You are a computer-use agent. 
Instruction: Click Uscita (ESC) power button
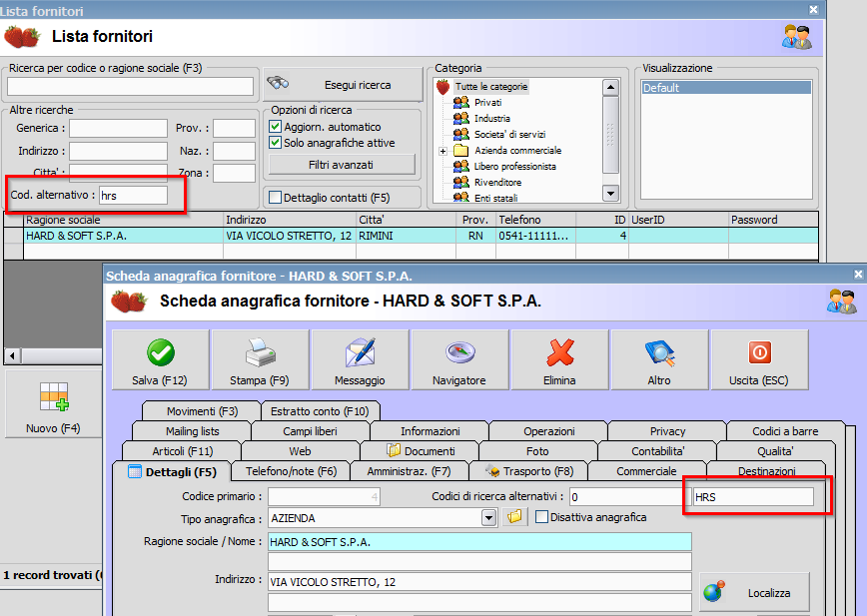(759, 359)
